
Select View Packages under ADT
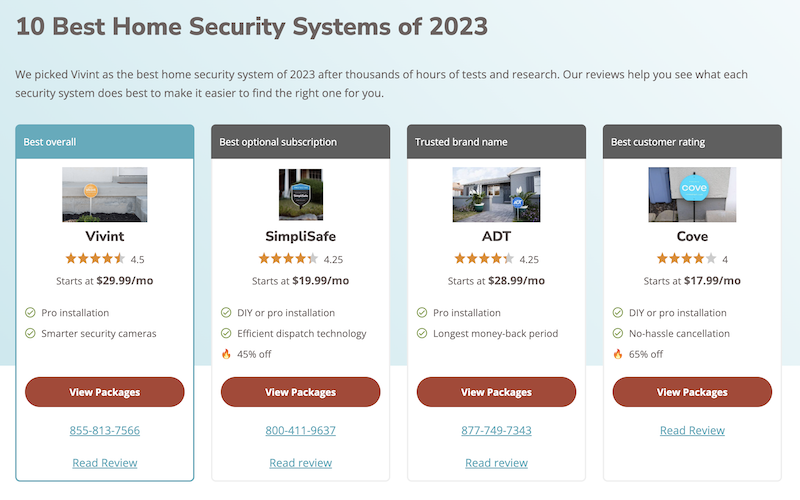pos(496,392)
